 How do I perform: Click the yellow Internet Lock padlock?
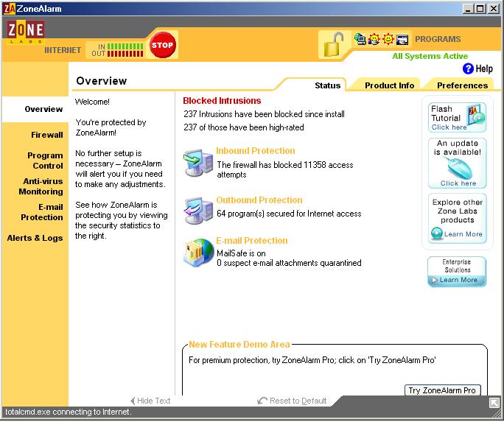(333, 44)
